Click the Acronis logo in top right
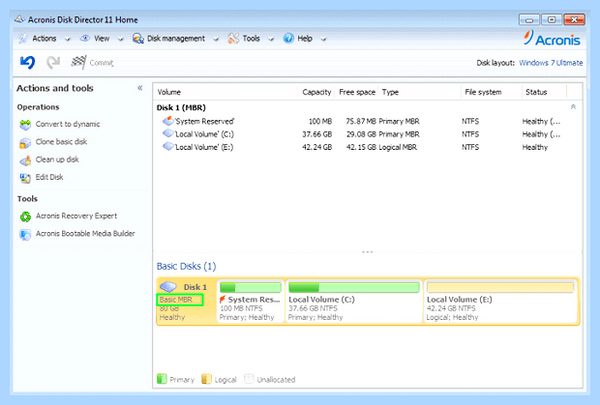 pos(552,38)
